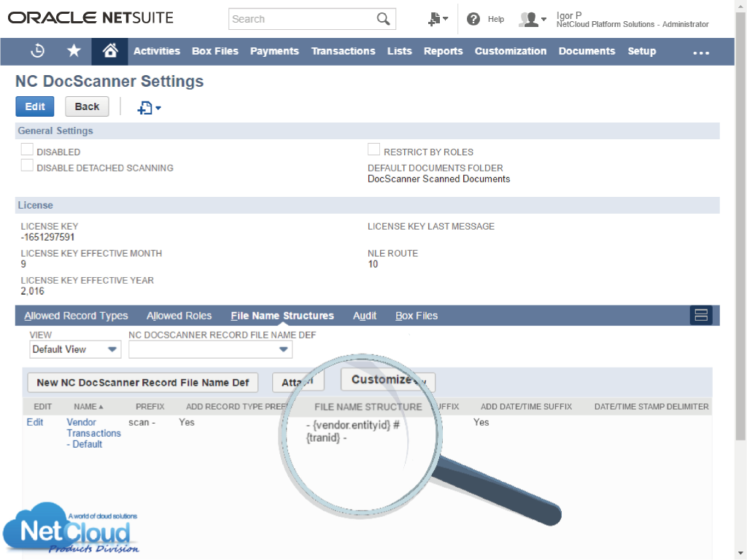
Task: Click the PREFIX column header
Action: point(150,407)
